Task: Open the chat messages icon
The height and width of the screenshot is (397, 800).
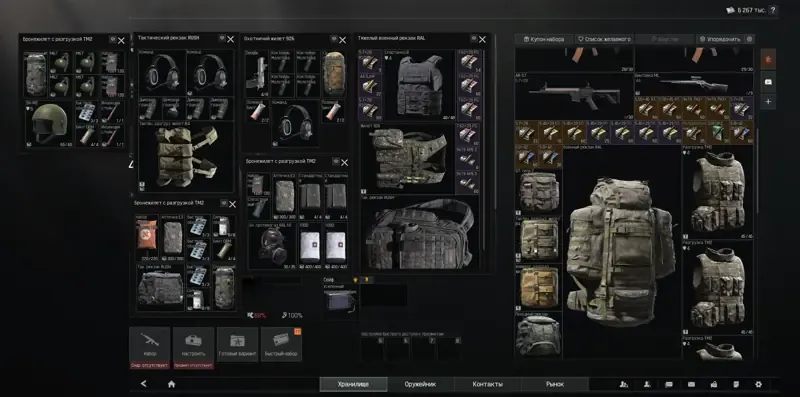Action: pos(669,384)
